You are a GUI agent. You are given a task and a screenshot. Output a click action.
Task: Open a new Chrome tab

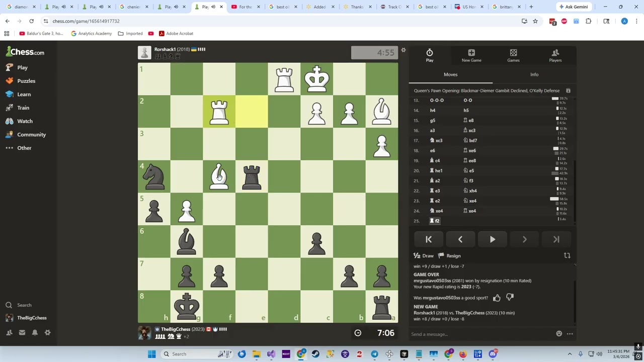(x=531, y=7)
